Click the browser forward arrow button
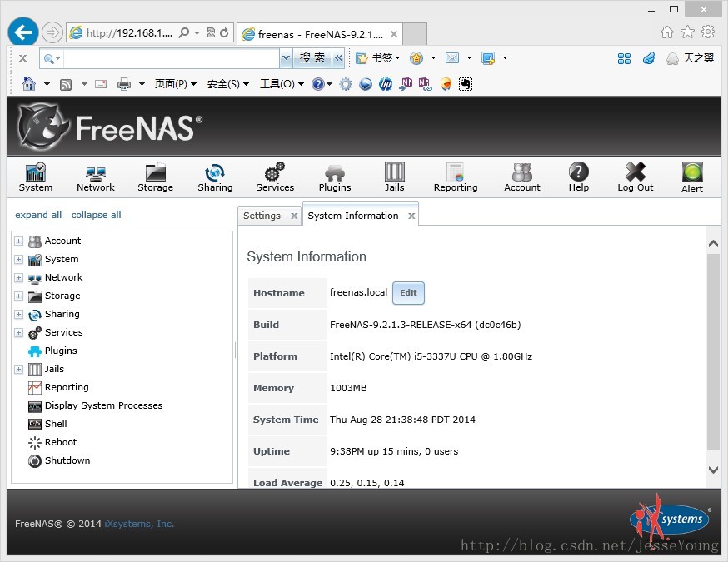This screenshot has width=728, height=562. coord(52,32)
